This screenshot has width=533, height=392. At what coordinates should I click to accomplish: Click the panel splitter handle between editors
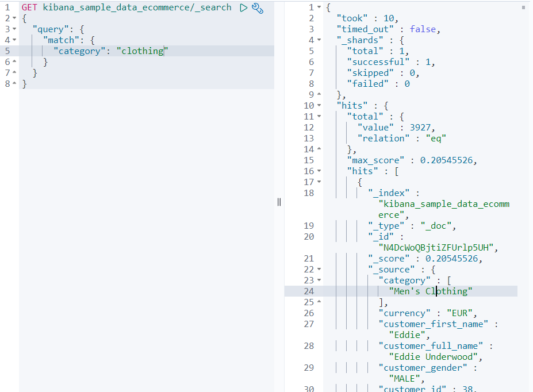tap(279, 202)
